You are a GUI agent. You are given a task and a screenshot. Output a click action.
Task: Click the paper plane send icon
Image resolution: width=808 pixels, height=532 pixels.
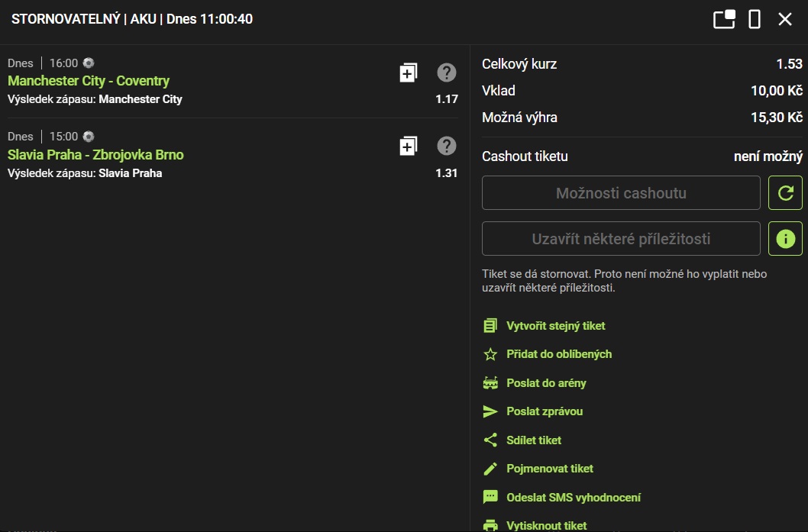pos(490,411)
